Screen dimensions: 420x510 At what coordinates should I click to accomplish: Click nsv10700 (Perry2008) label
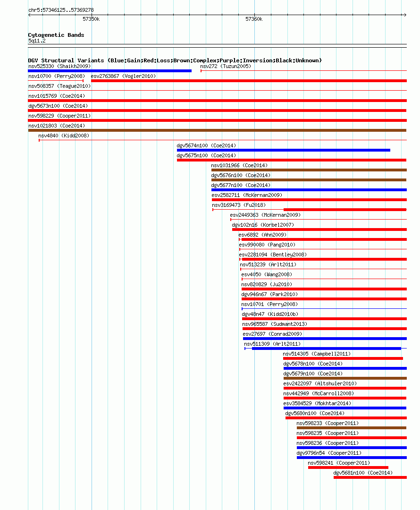tap(57, 76)
